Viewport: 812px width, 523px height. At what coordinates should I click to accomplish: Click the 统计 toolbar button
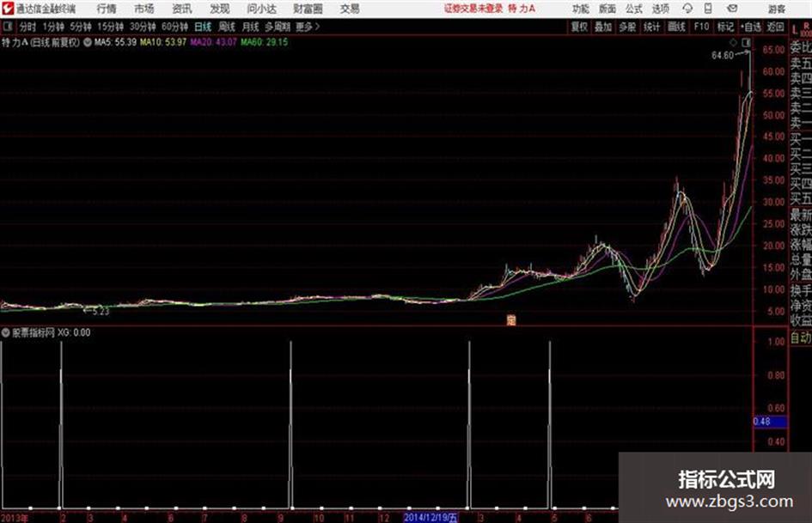pyautogui.click(x=651, y=27)
